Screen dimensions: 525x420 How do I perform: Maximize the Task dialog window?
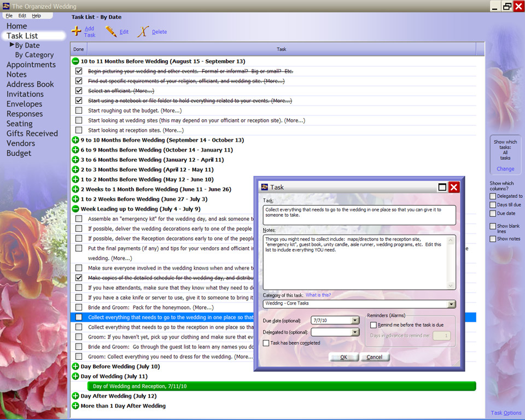(442, 187)
